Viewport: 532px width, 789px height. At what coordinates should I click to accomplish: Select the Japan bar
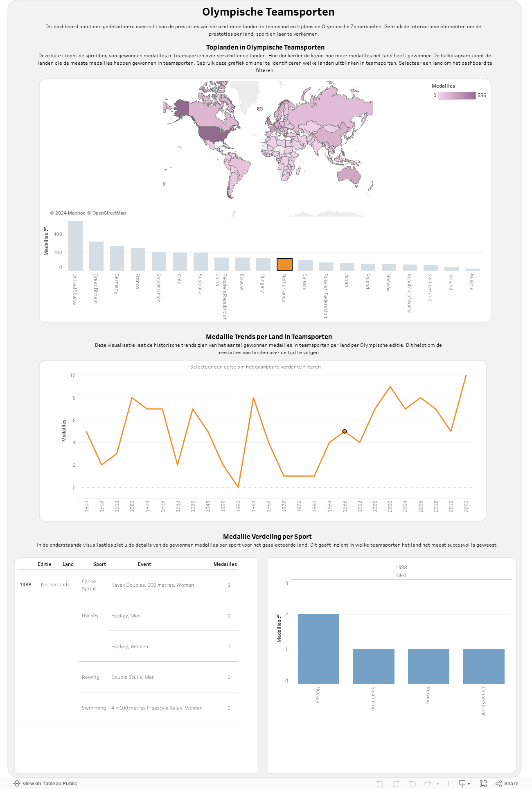tap(347, 267)
